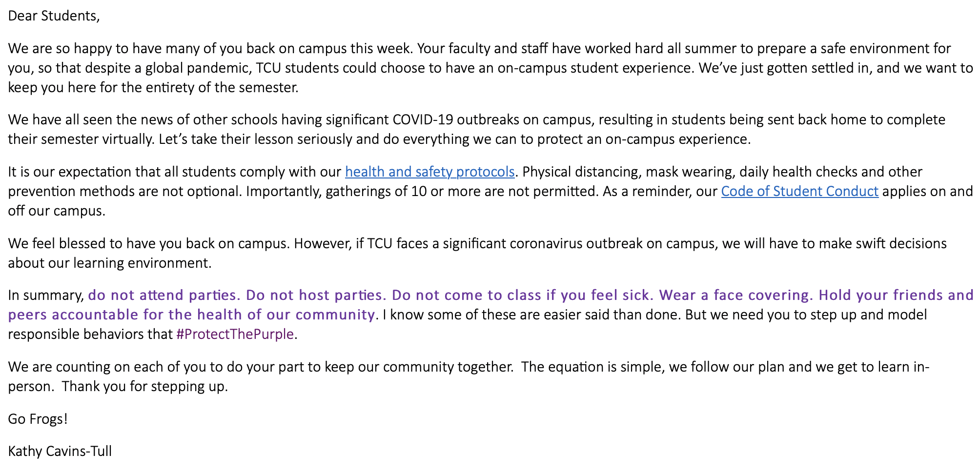This screenshot has height=473, width=980.
Task: Click the 'Dear Students,' greeting line
Action: 54,16
